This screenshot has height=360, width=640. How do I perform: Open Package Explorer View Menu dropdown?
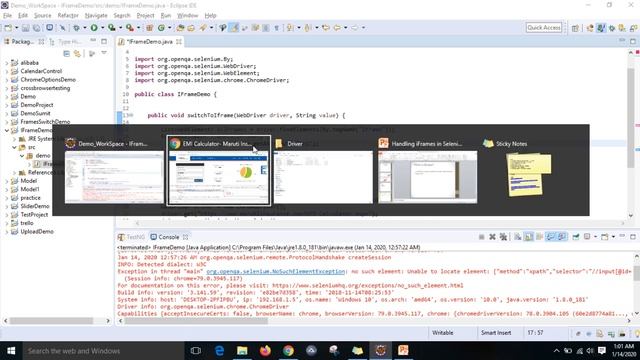coord(104,53)
